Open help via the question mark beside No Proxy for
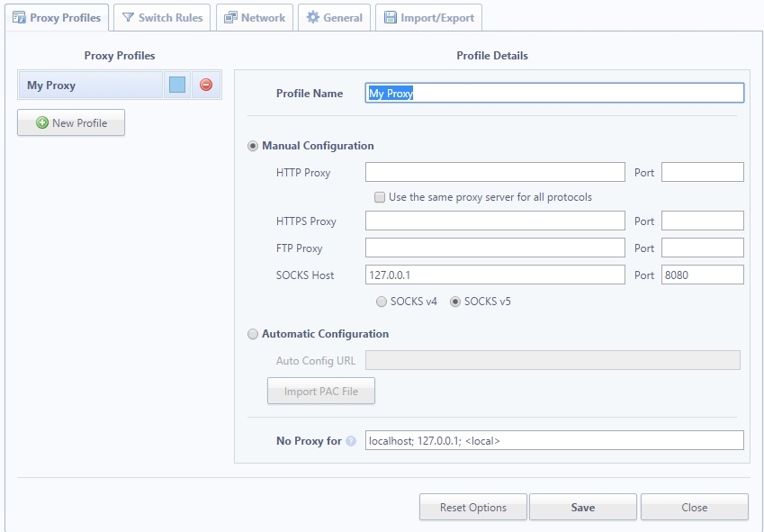The height and width of the screenshot is (532, 764). pyautogui.click(x=352, y=440)
